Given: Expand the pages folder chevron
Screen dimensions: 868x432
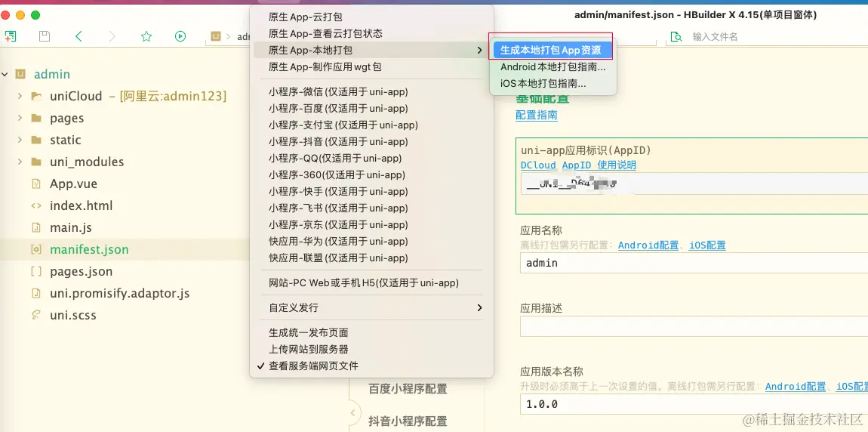Looking at the screenshot, I should (20, 118).
